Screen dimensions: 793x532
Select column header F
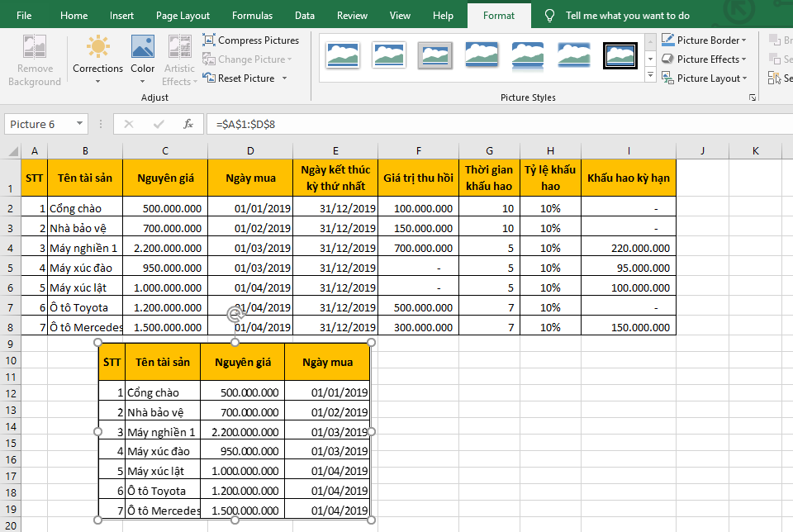(419, 150)
